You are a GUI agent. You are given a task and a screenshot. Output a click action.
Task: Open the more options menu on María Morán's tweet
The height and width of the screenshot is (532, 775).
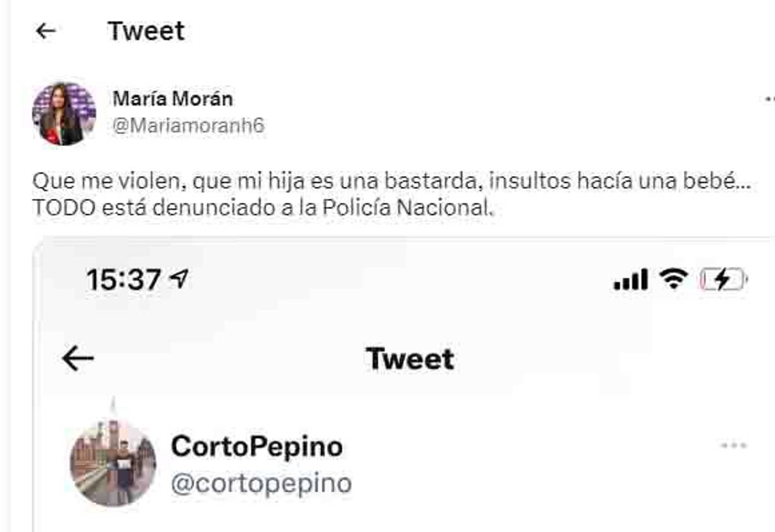[x=770, y=98]
